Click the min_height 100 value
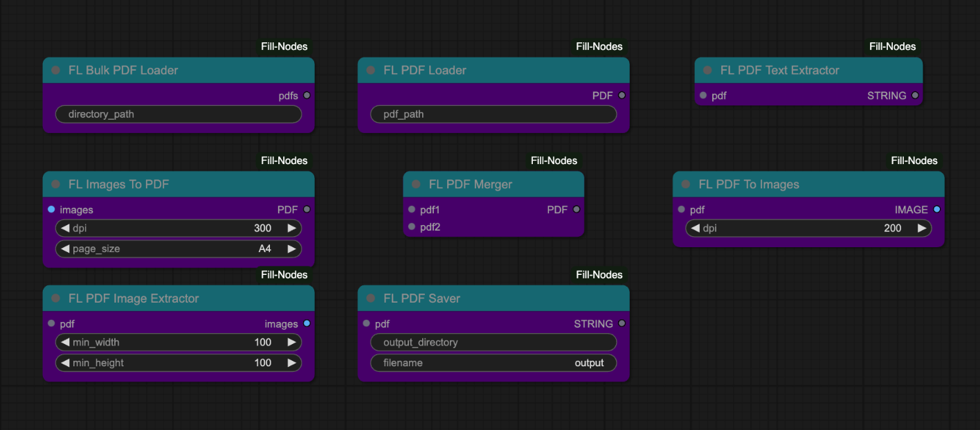The width and height of the screenshot is (980, 430). 262,363
